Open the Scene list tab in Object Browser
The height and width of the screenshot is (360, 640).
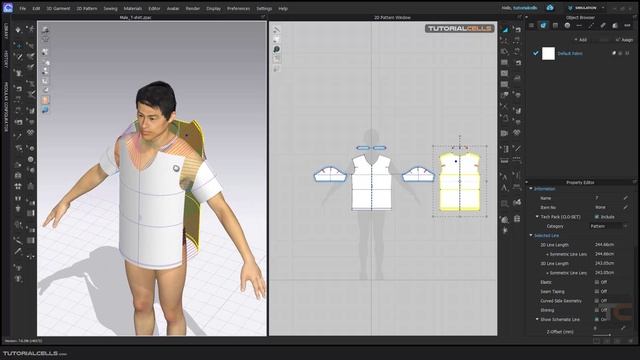531,25
